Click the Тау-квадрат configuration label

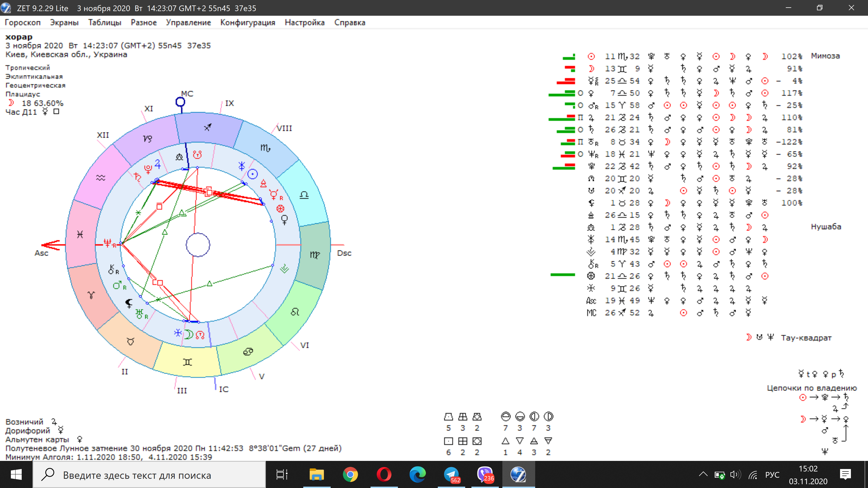coord(806,338)
